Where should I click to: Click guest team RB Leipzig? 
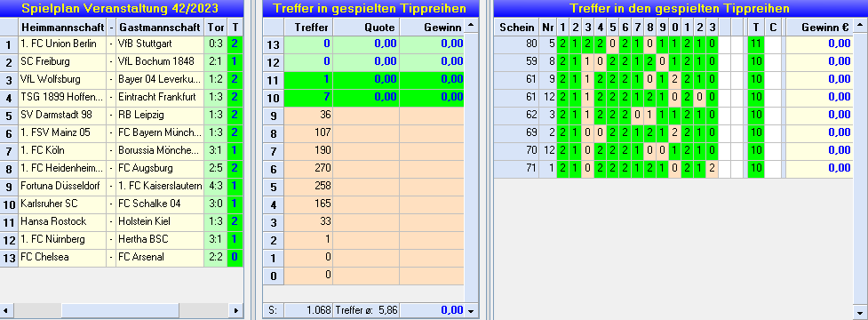[x=161, y=116]
